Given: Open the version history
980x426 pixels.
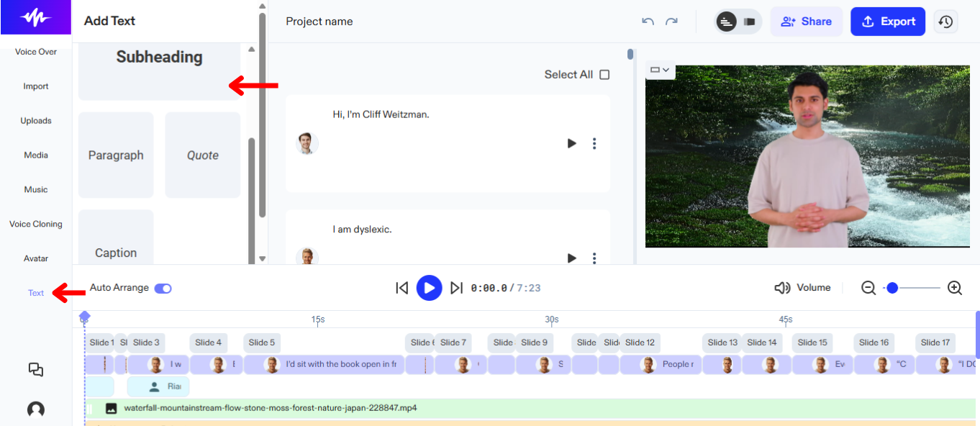Looking at the screenshot, I should (x=945, y=22).
